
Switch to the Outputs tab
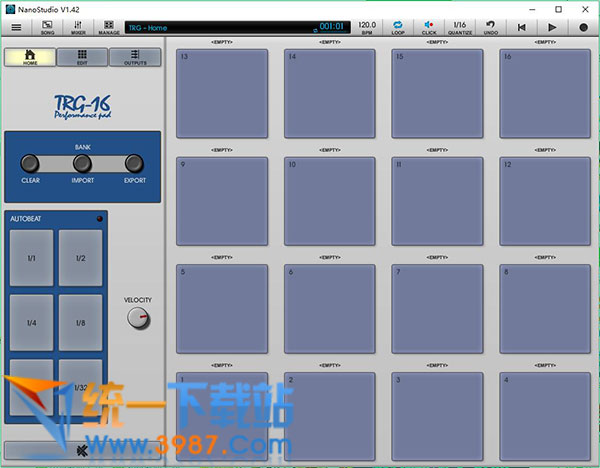[134, 57]
